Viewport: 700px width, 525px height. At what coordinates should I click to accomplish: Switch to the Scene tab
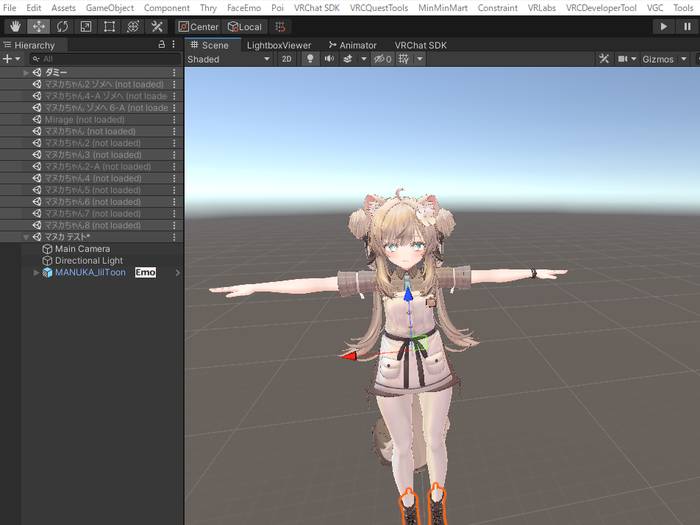click(x=210, y=45)
